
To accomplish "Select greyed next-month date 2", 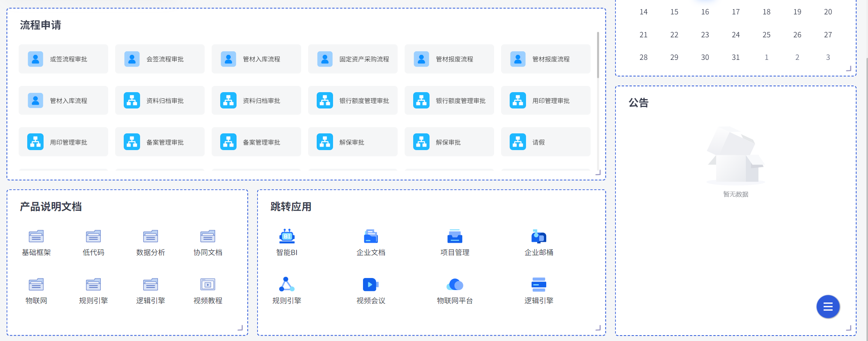I will (x=797, y=58).
